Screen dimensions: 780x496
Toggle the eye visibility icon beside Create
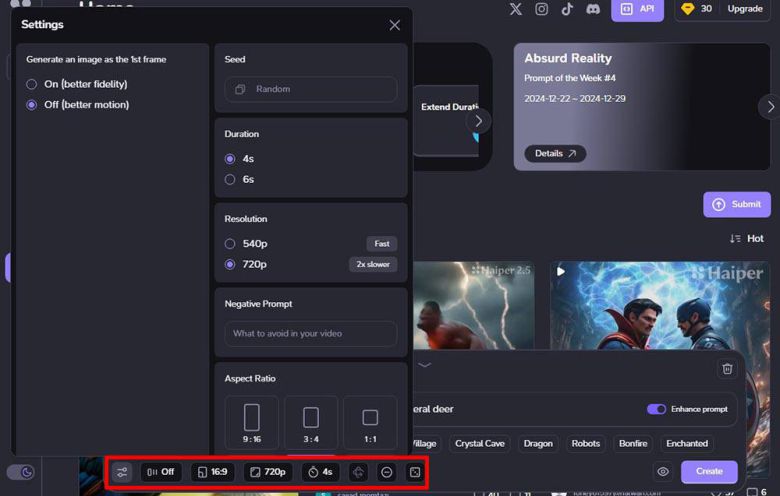coord(662,472)
